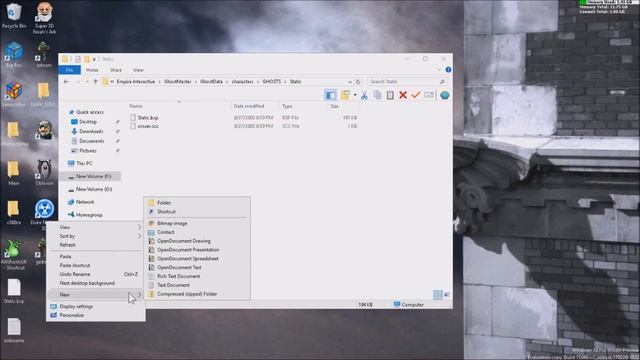This screenshot has width=640, height=360.
Task: Open the View submenu in context menu
Action: pyautogui.click(x=96, y=227)
